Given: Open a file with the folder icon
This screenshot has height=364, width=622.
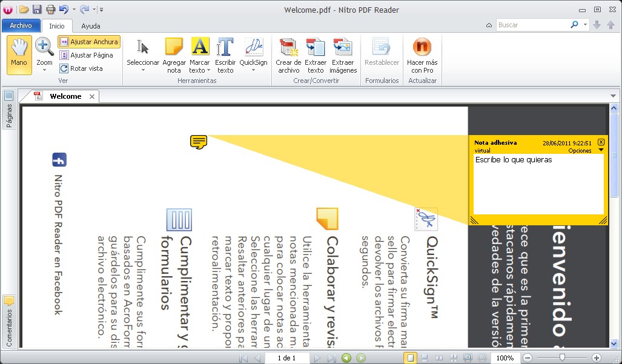Looking at the screenshot, I should coord(24,10).
